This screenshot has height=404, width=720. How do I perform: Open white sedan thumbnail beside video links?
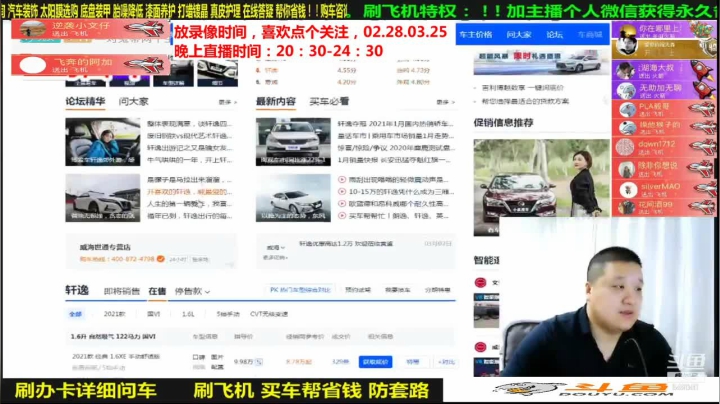[293, 198]
